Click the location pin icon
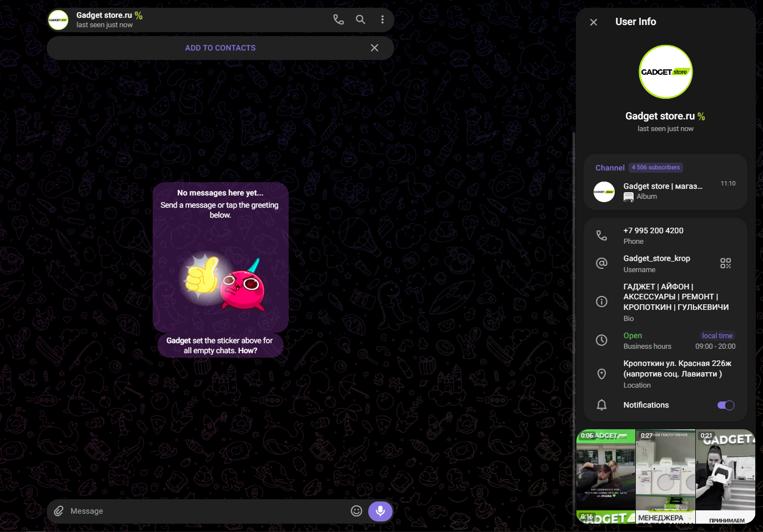 point(601,374)
